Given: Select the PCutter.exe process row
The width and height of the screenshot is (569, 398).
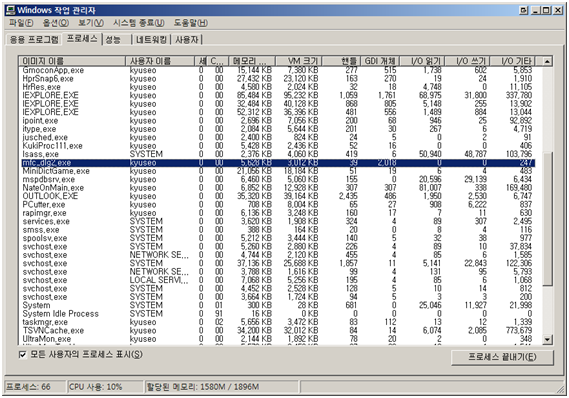Looking at the screenshot, I should pos(277,204).
